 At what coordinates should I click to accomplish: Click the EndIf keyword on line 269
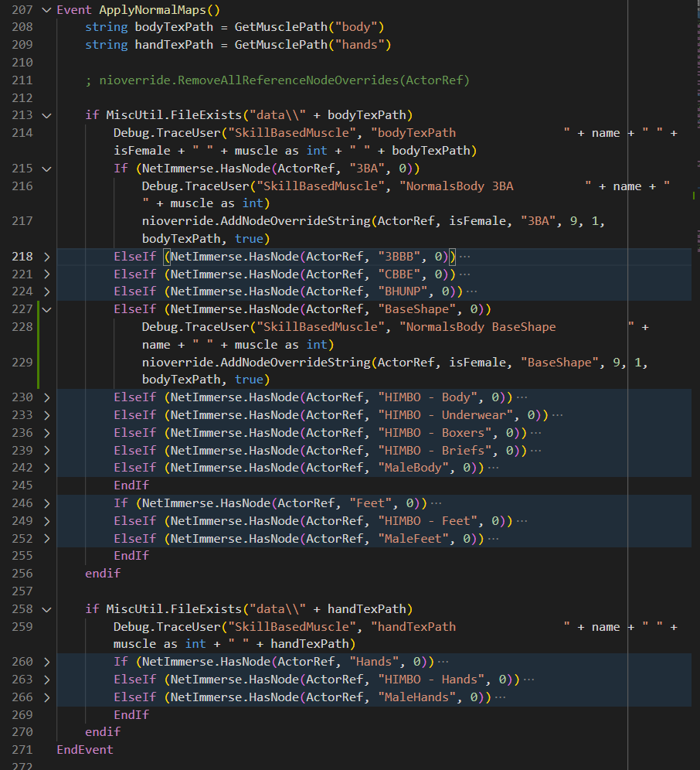coord(131,715)
